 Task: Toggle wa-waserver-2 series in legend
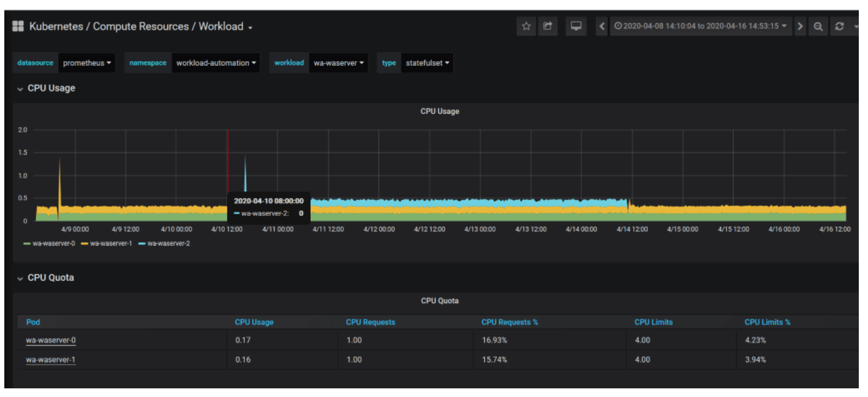click(169, 243)
